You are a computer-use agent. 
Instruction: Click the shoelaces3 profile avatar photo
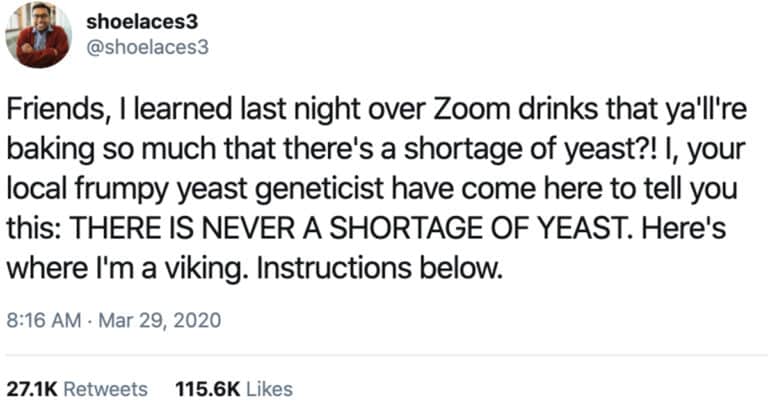point(38,36)
